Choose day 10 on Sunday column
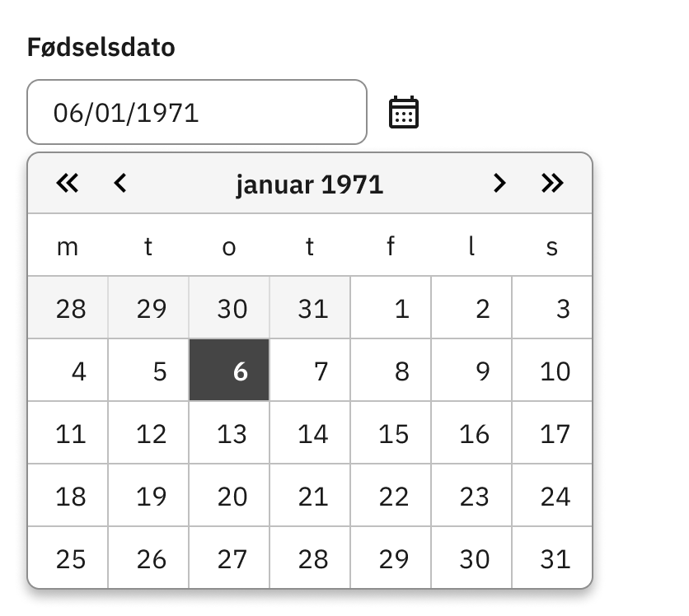Image resolution: width=689 pixels, height=616 pixels. (552, 370)
